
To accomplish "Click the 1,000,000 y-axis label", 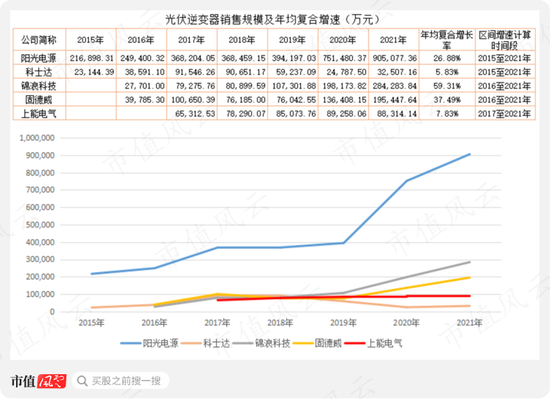I will [37, 138].
